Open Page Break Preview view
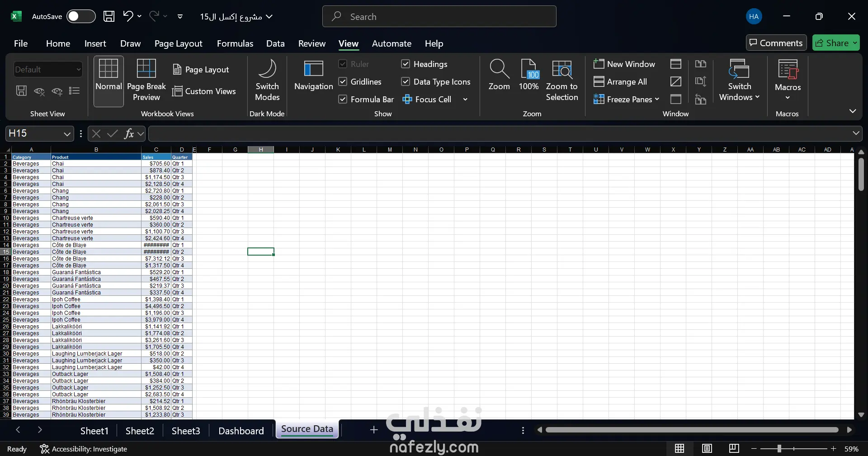Screen dimensions: 868x456 [146, 81]
